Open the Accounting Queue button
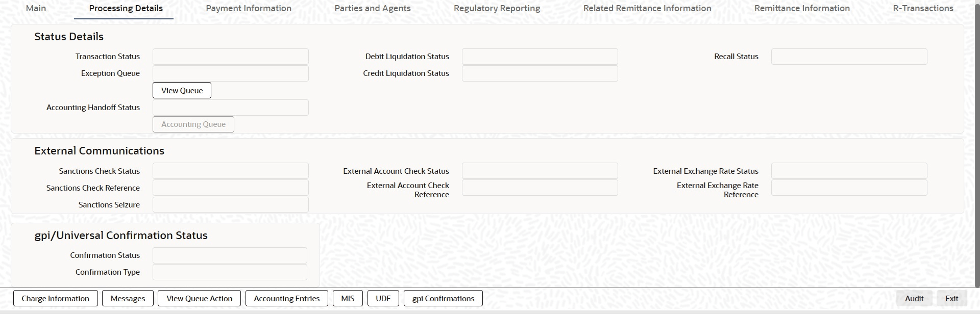This screenshot has width=980, height=315. pos(193,124)
